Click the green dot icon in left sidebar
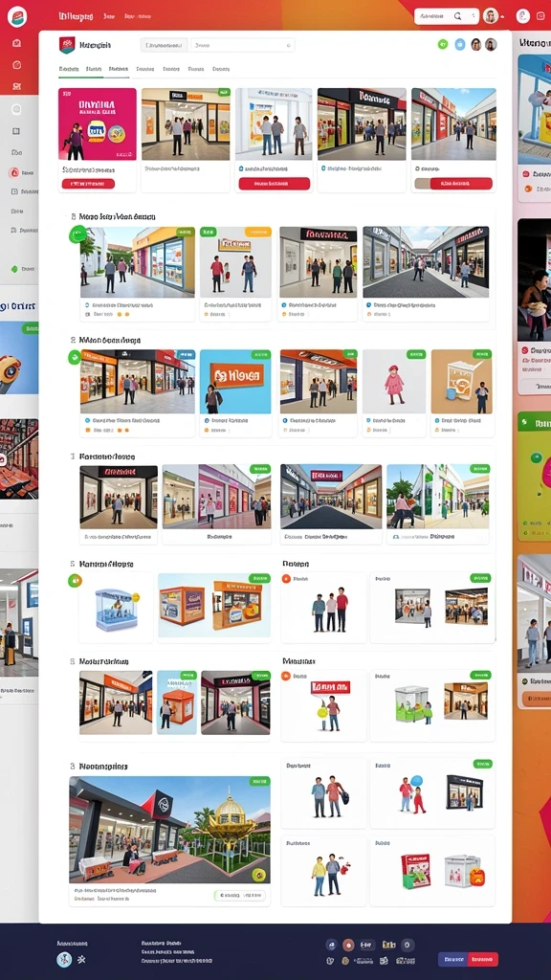 point(14,269)
